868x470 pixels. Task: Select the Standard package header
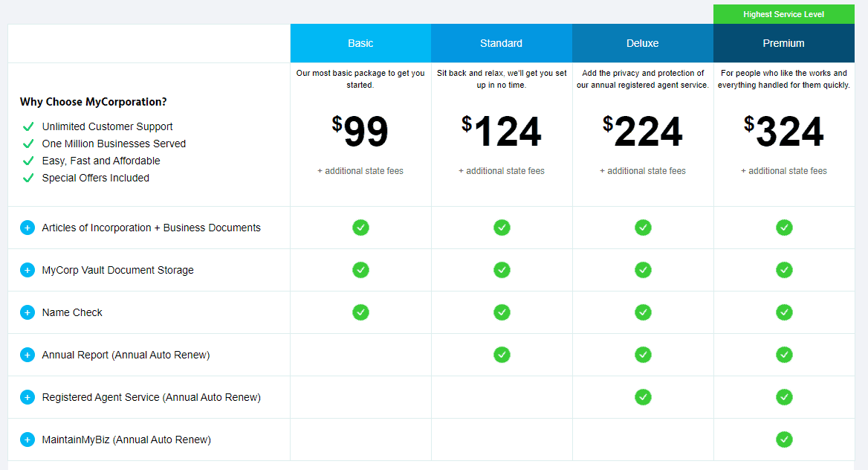point(502,43)
